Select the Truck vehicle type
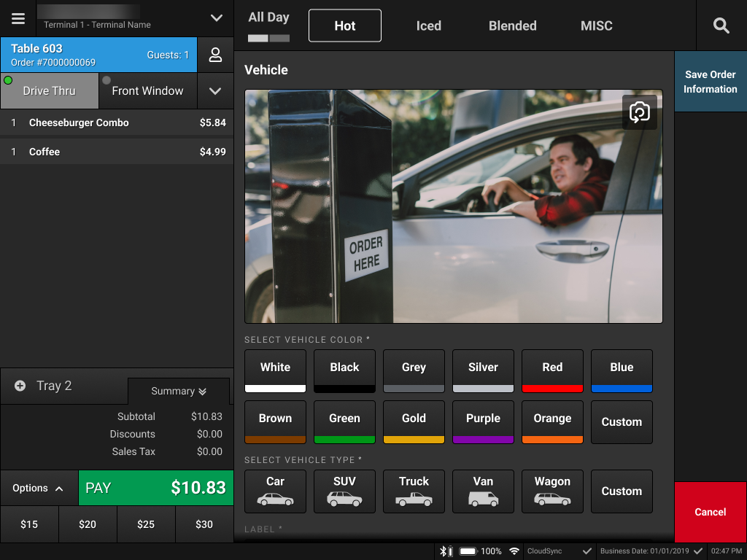Screen dimensions: 747x560 (x=414, y=491)
